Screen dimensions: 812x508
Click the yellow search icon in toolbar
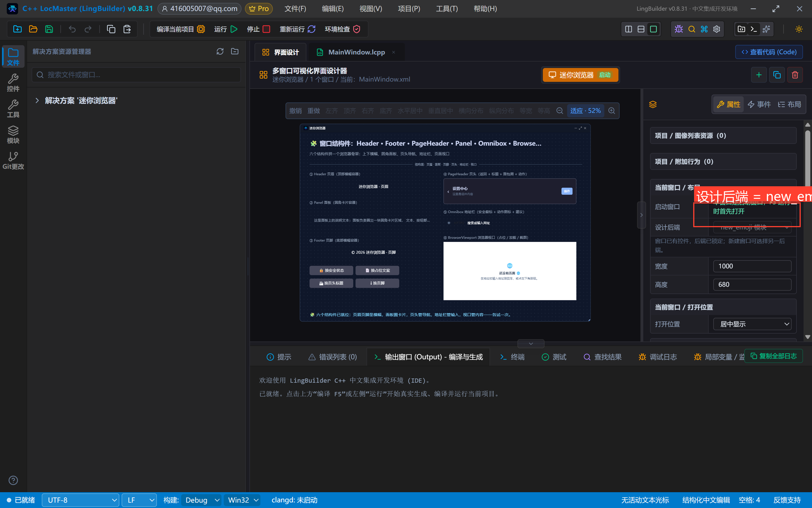point(692,29)
